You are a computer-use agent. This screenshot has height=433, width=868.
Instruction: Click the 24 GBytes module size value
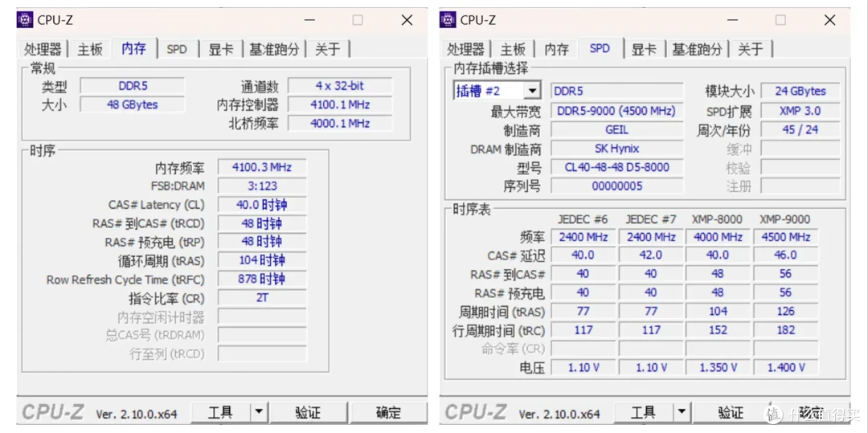coord(800,92)
